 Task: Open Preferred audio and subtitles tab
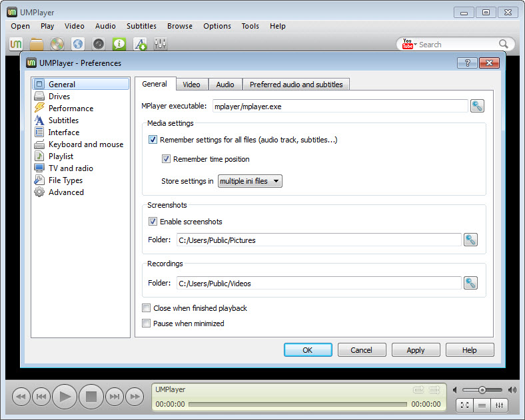pos(296,85)
